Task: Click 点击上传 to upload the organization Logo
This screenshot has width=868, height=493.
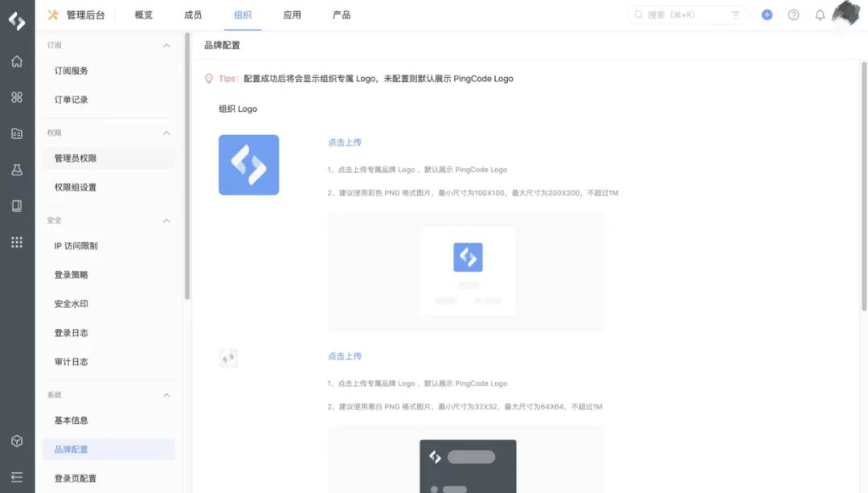Action: click(345, 142)
